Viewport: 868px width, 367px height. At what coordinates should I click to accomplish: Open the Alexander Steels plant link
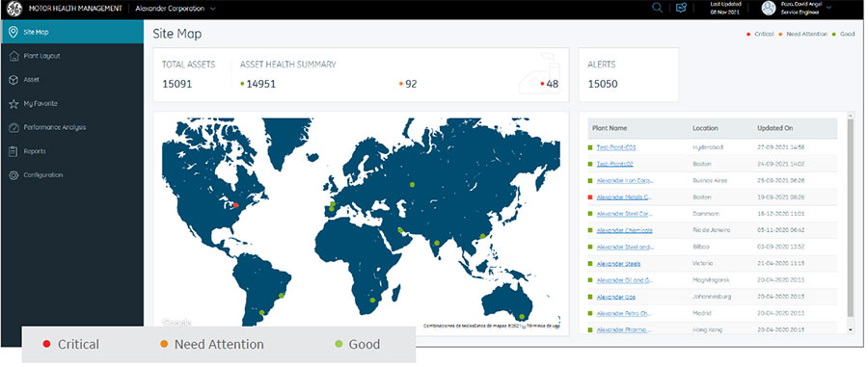click(x=618, y=264)
